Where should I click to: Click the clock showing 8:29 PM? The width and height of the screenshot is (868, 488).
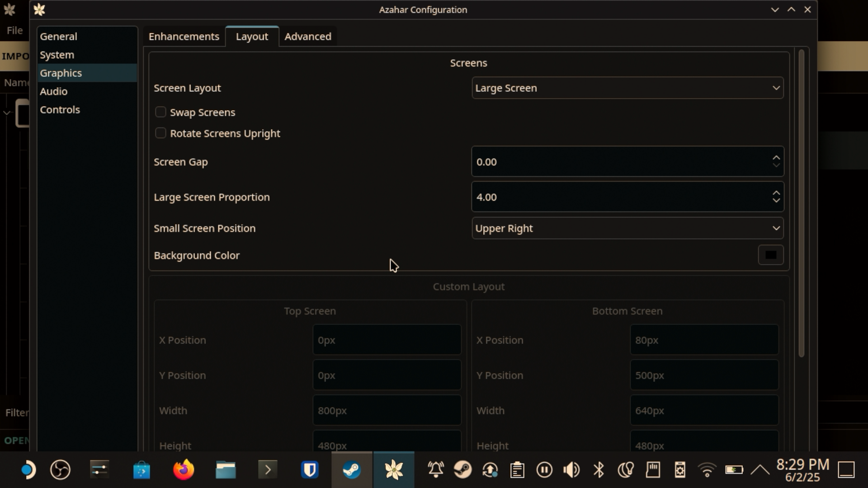coord(803,464)
